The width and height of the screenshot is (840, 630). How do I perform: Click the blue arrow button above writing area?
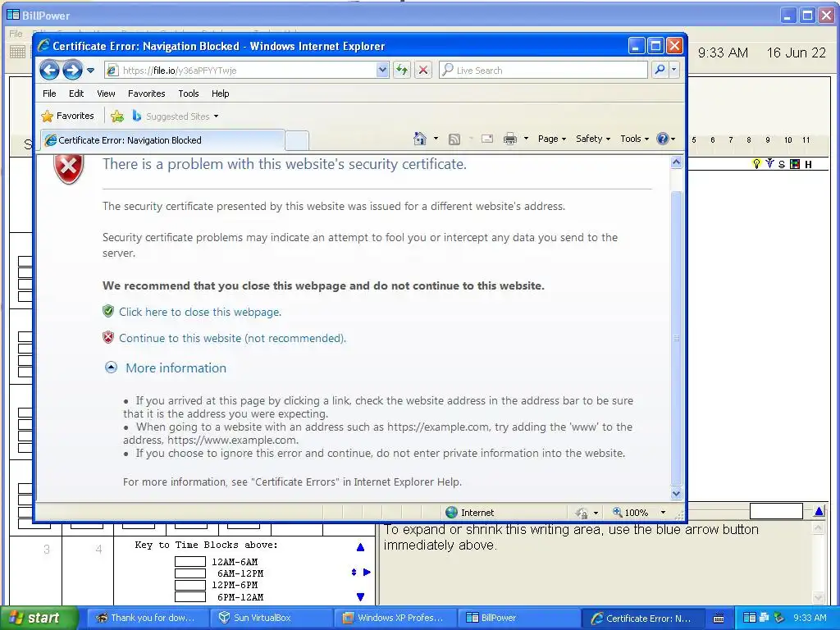819,512
